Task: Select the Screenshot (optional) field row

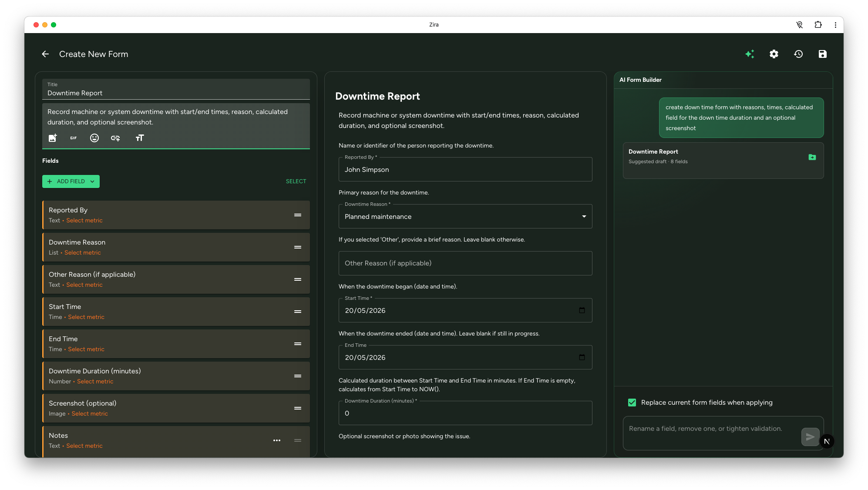Action: point(176,408)
